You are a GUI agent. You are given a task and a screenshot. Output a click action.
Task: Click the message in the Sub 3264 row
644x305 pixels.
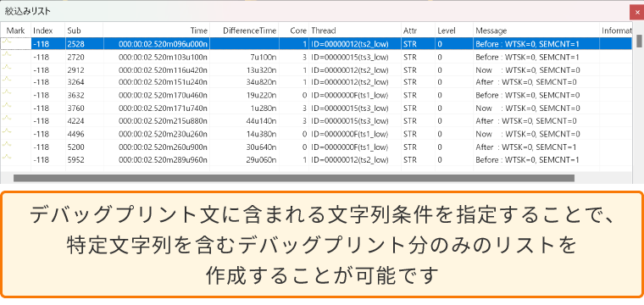[526, 82]
